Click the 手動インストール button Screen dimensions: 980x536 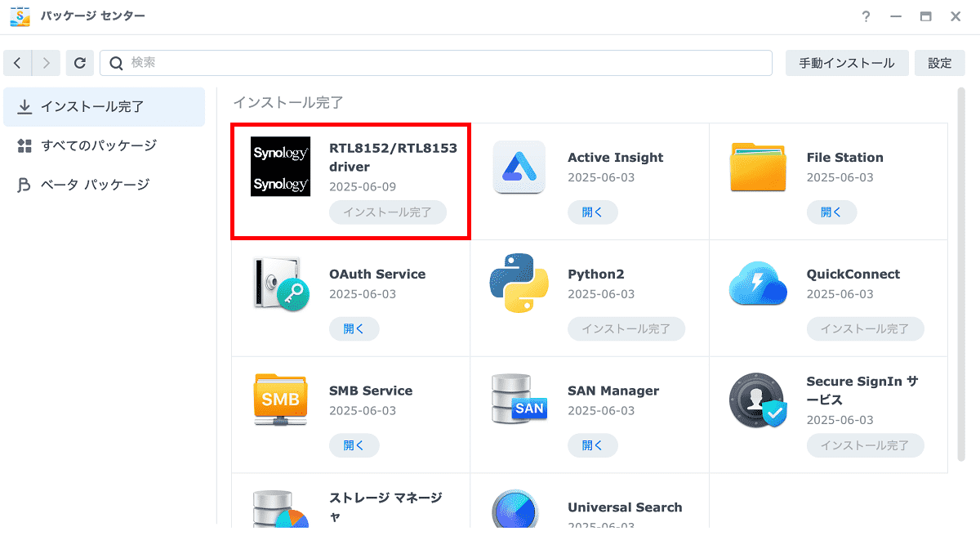847,63
